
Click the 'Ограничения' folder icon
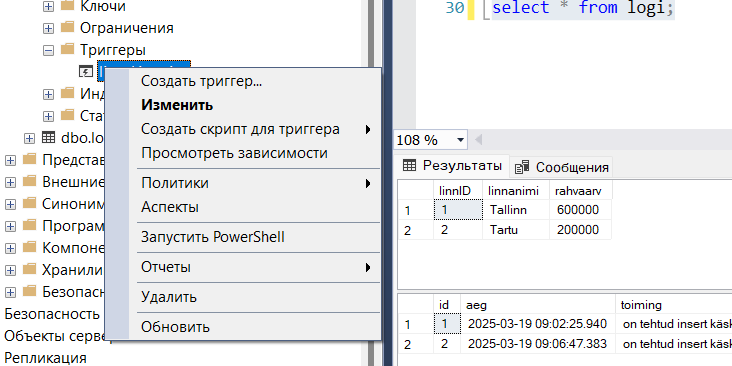pyautogui.click(x=68, y=27)
